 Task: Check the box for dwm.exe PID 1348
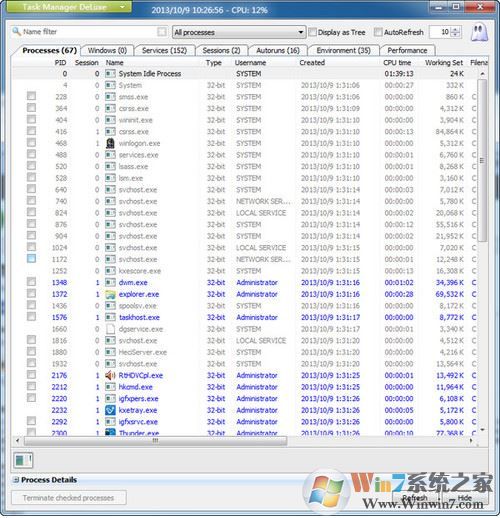click(31, 282)
